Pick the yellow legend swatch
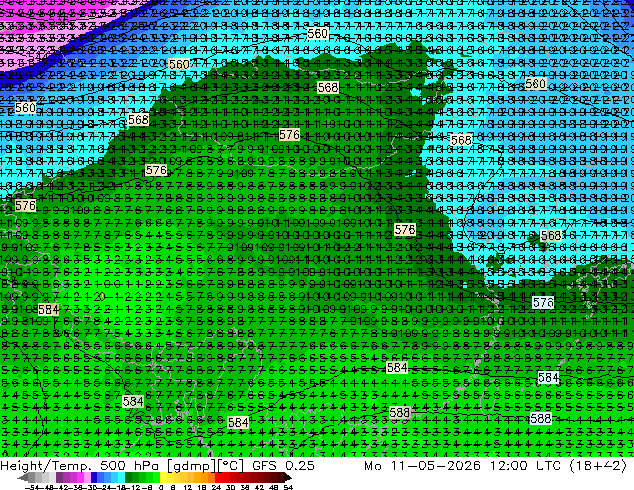Image resolution: width=634 pixels, height=490 pixels. pos(163,478)
